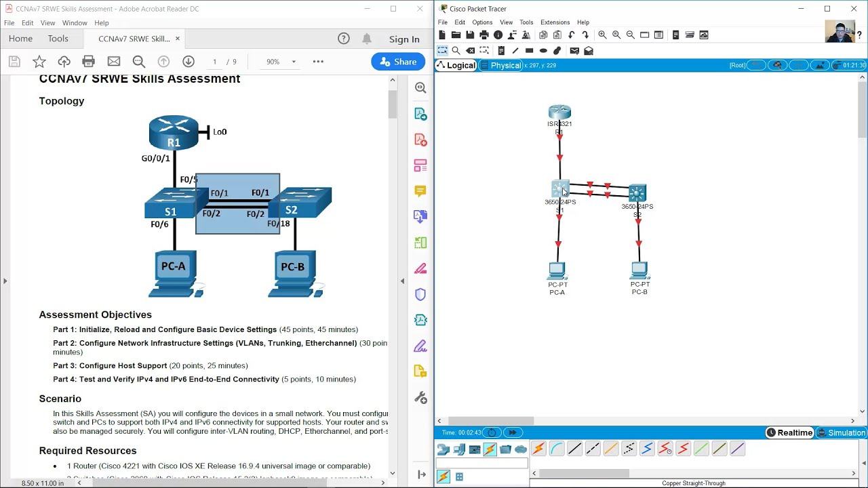Switch to Realtime mode

(789, 432)
